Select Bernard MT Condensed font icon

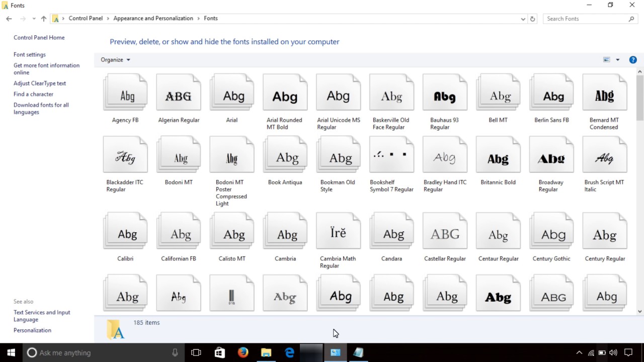point(605,92)
